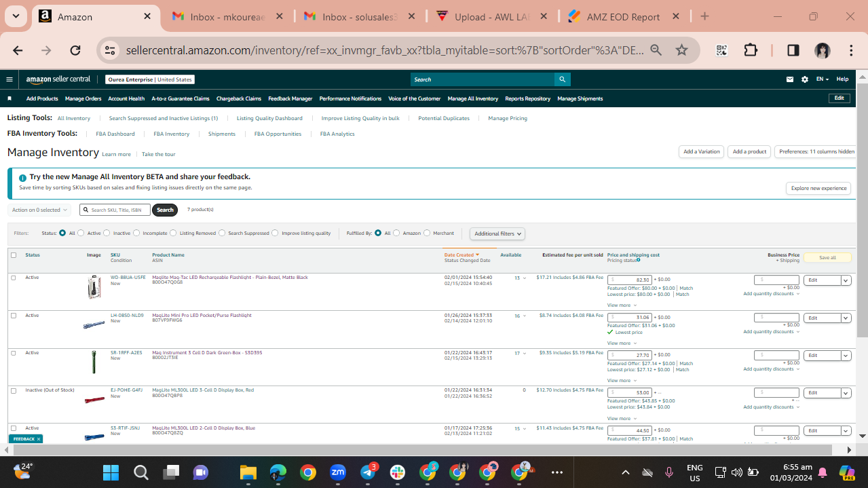Screen dimensions: 868x488
Task: Click the price field showing 82.30
Action: pyautogui.click(x=630, y=280)
